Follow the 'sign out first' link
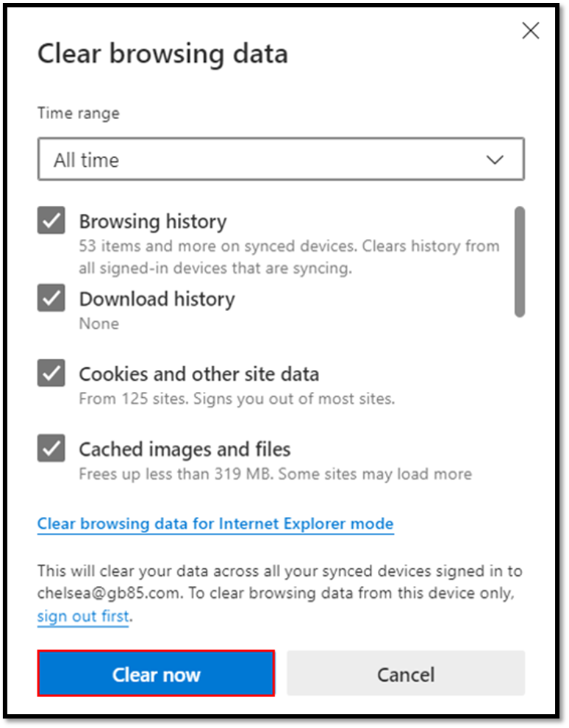Image resolution: width=569 pixels, height=728 pixels. click(x=83, y=616)
